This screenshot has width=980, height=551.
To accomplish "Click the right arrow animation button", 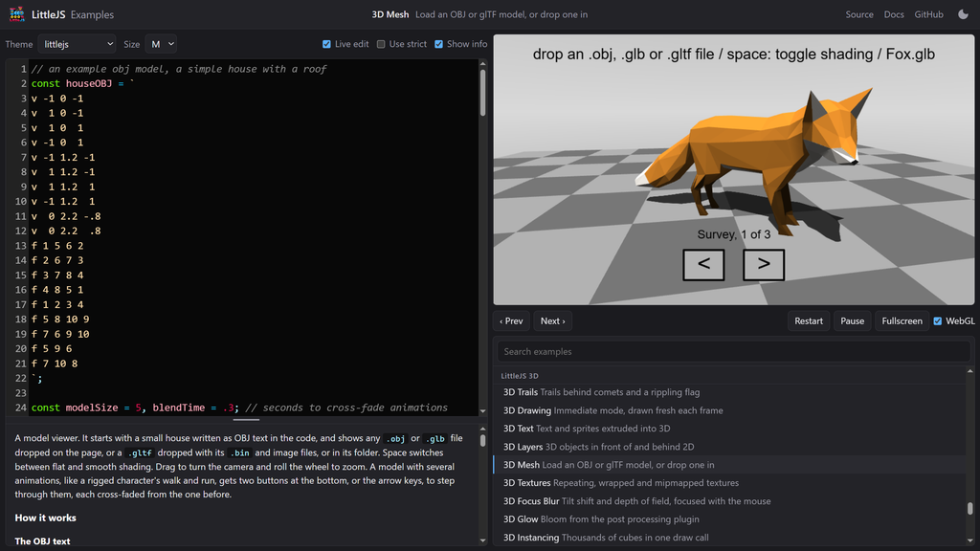I will click(x=764, y=265).
